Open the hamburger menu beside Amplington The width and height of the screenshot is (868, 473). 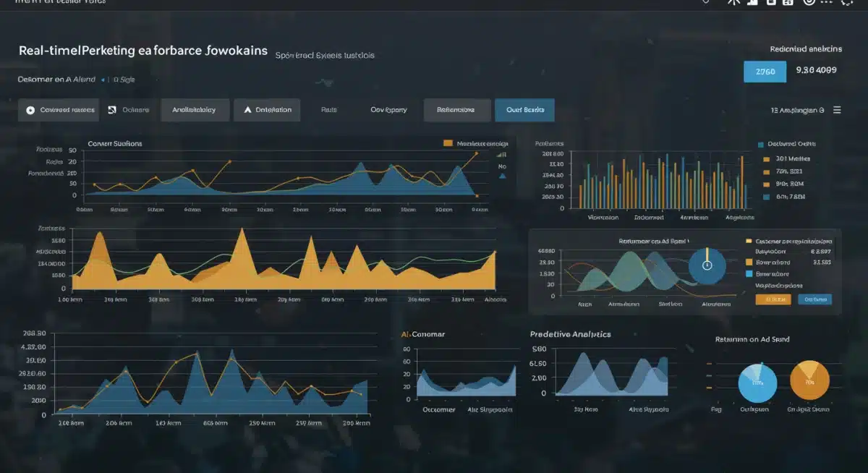(838, 110)
